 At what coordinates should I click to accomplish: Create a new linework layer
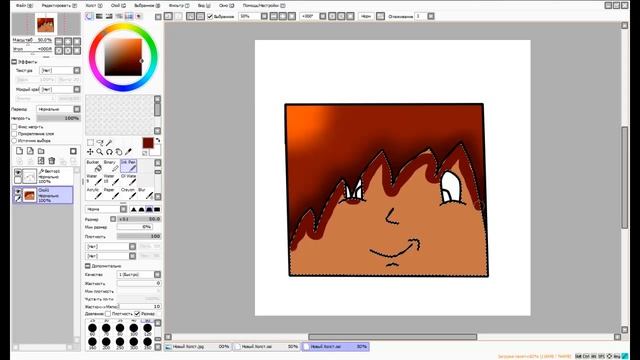point(30,151)
